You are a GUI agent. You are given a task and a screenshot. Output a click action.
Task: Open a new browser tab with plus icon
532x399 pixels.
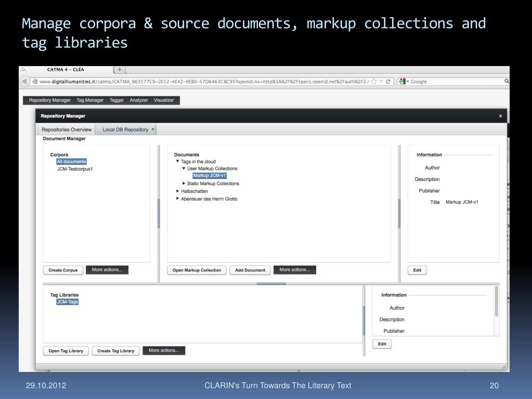[120, 70]
